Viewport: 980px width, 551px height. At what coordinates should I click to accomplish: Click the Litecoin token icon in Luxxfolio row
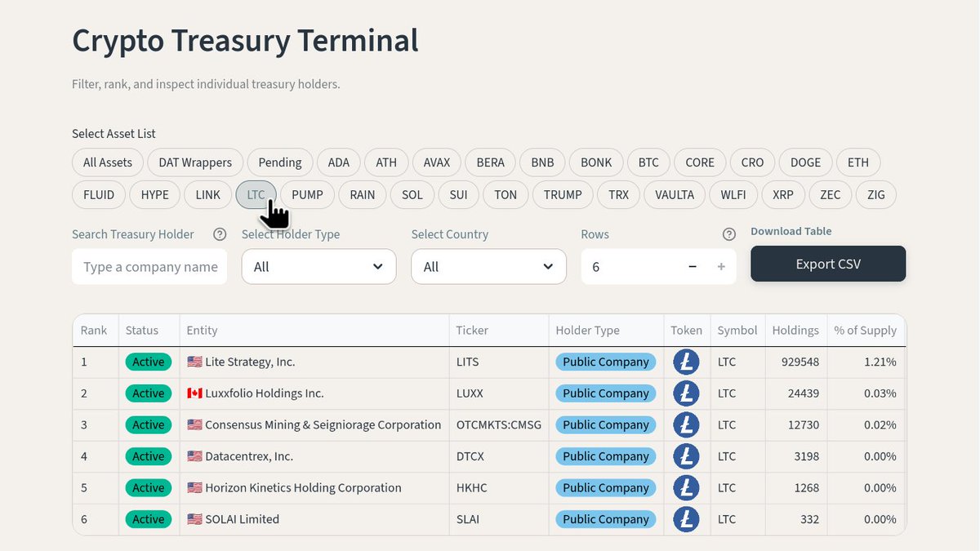click(686, 393)
